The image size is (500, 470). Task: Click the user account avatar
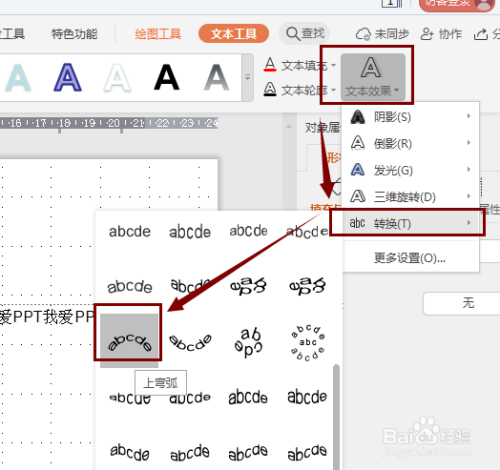point(484,4)
